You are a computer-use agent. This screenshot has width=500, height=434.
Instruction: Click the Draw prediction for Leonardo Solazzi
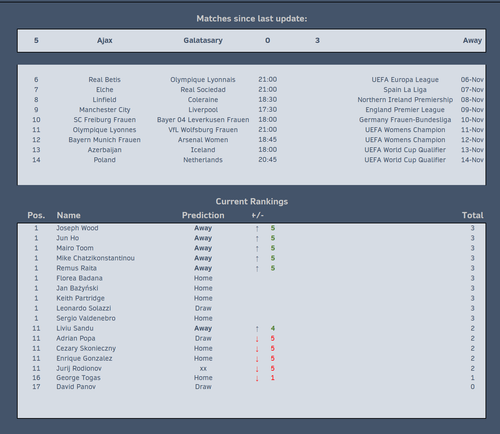203,308
